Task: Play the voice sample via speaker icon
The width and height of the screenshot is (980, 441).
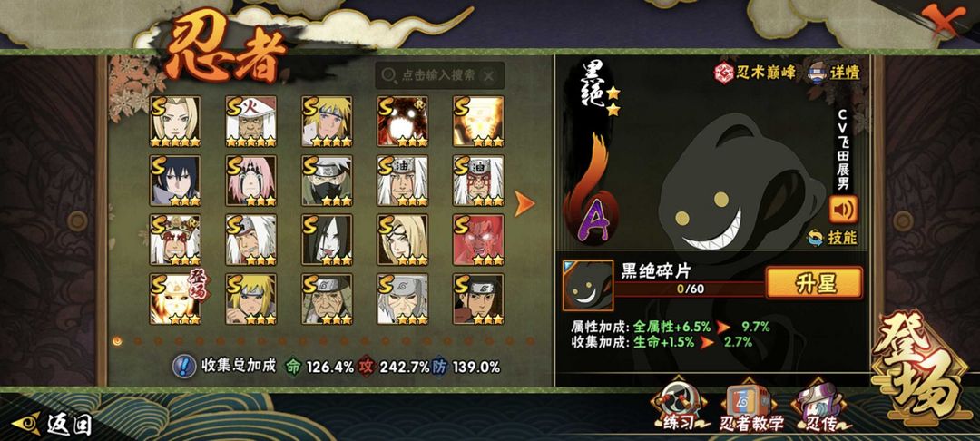Action: click(843, 210)
